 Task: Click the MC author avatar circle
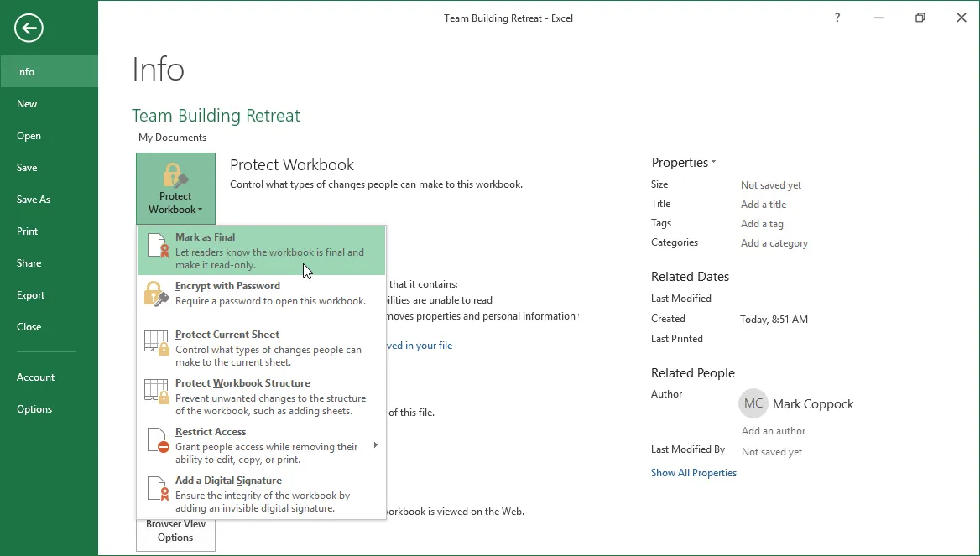pos(753,403)
